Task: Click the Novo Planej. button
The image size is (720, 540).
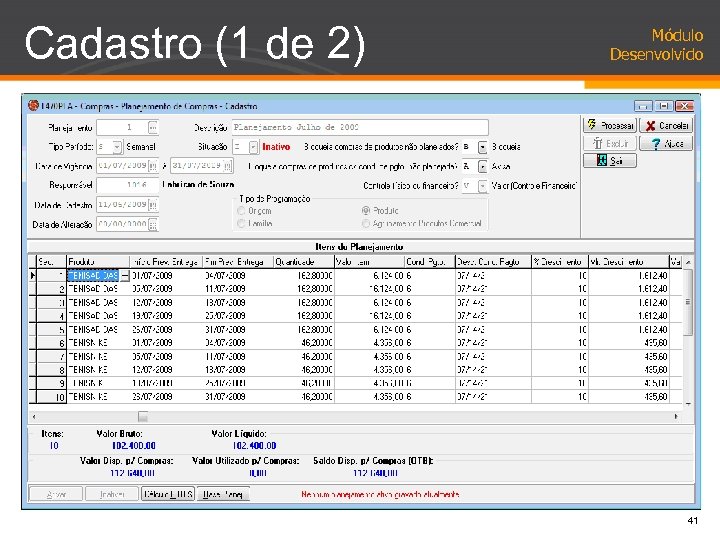Action: click(223, 494)
